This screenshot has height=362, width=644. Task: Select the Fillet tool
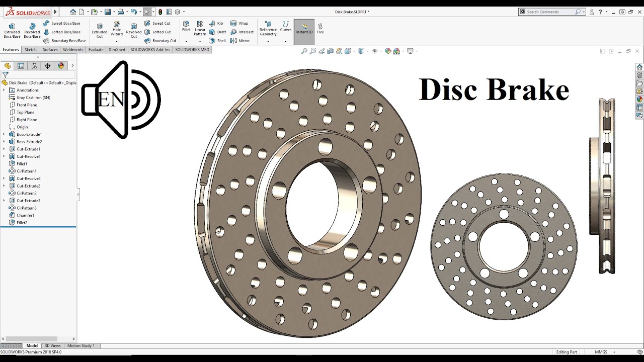pyautogui.click(x=186, y=27)
